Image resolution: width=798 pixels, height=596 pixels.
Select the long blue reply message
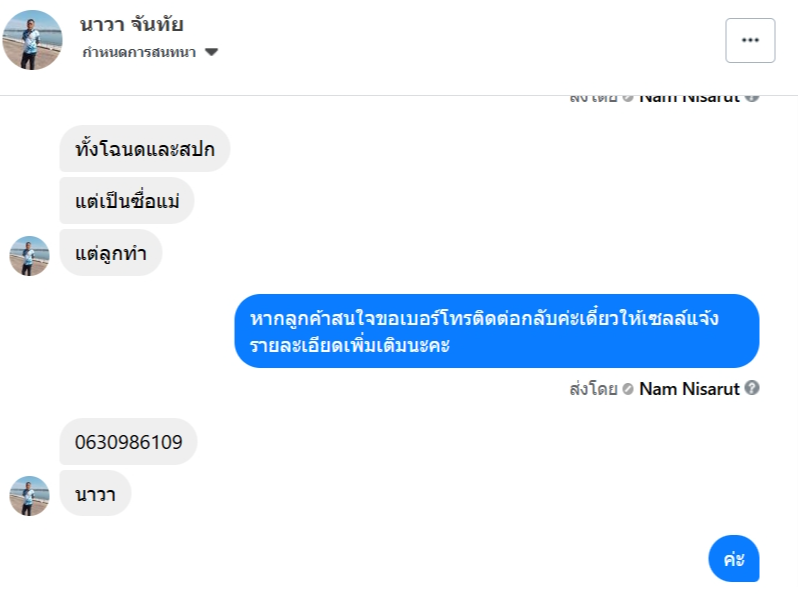pos(496,331)
